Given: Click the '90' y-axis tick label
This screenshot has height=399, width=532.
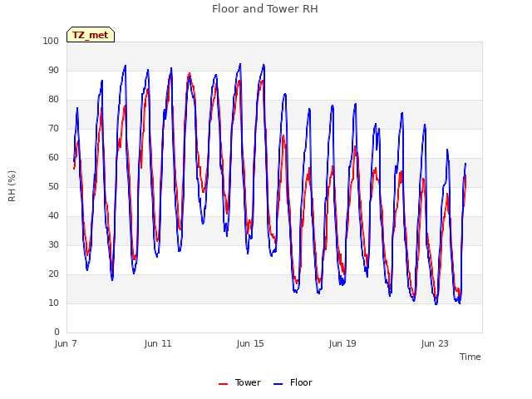Looking at the screenshot, I should point(53,71).
